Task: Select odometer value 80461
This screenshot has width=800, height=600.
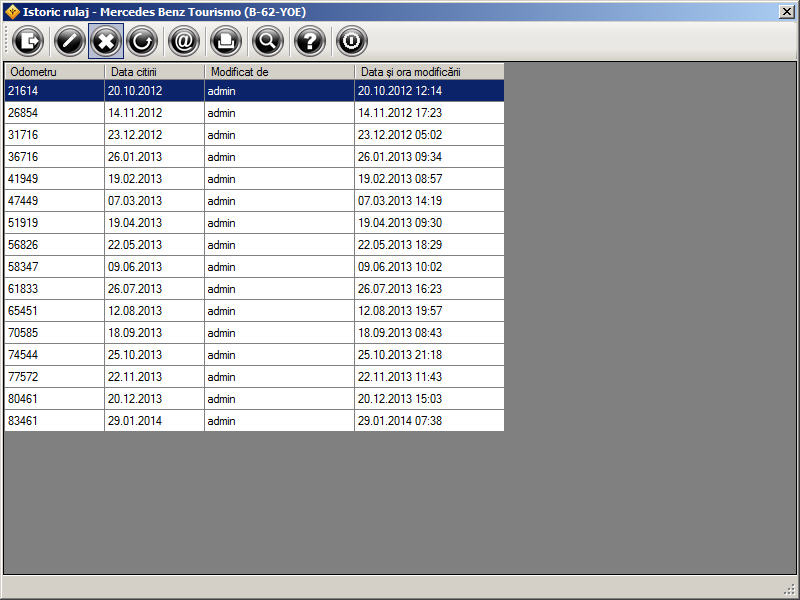Action: click(23, 398)
